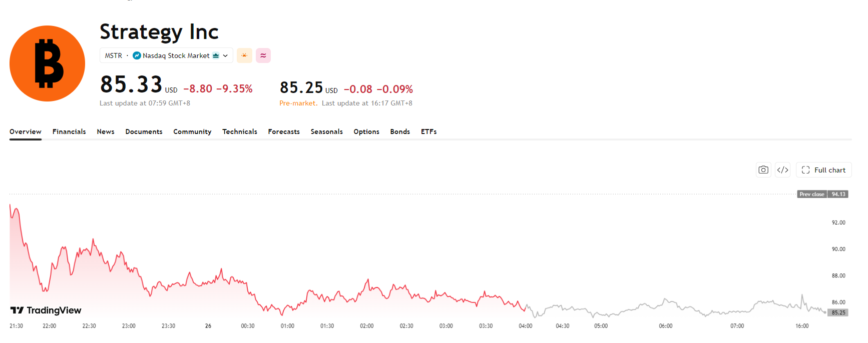The height and width of the screenshot is (343, 868).
Task: Click the embed code icon
Action: tap(783, 170)
